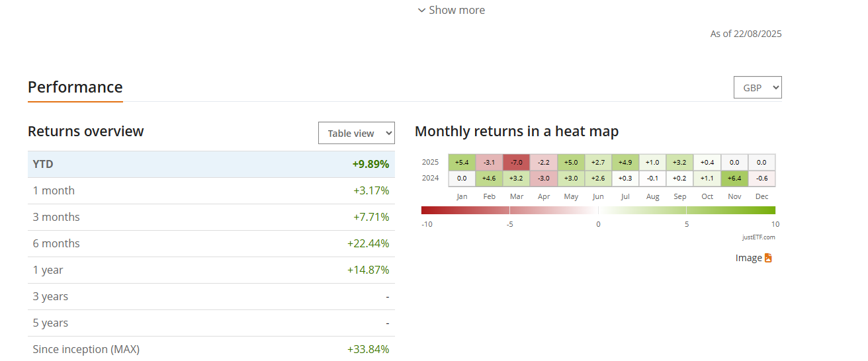Click the March 2025 -7.0 heat map cell
This screenshot has width=868, height=361.
(x=516, y=162)
